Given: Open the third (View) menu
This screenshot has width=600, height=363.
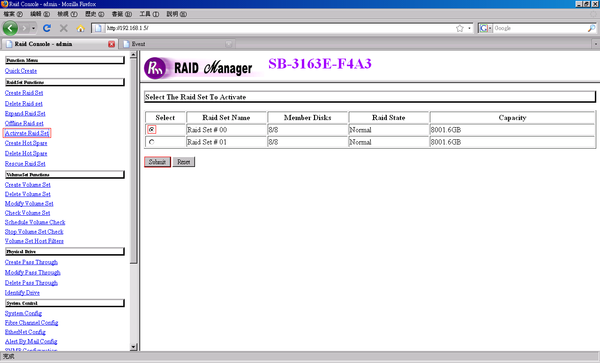Looking at the screenshot, I should pyautogui.click(x=67, y=14).
